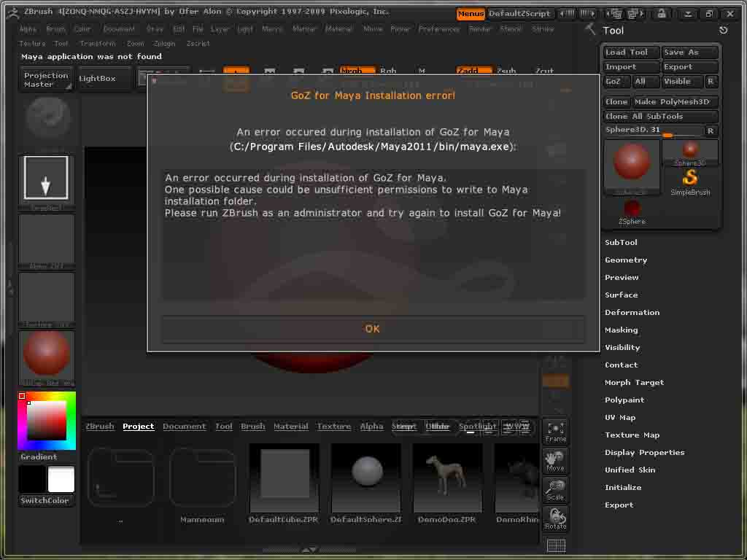Screen dimensions: 747x560
Task: Click OK in the GoZ installation error dialog
Action: tap(373, 329)
